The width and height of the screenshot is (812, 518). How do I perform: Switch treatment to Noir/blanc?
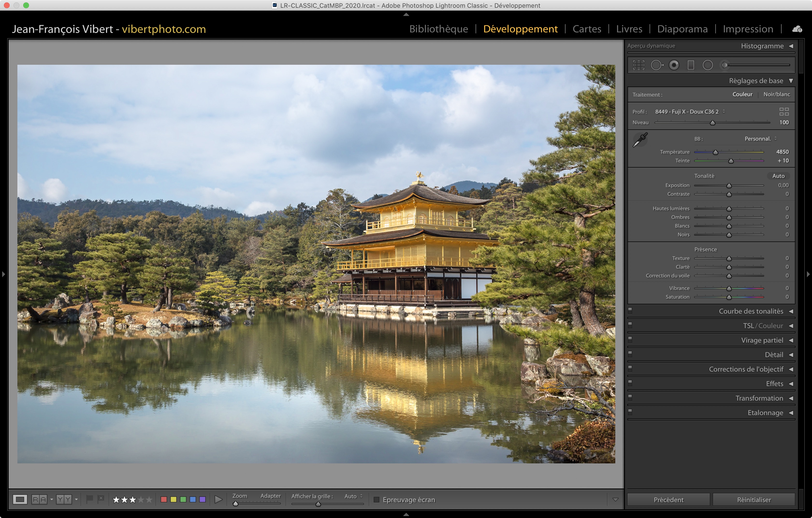click(776, 94)
